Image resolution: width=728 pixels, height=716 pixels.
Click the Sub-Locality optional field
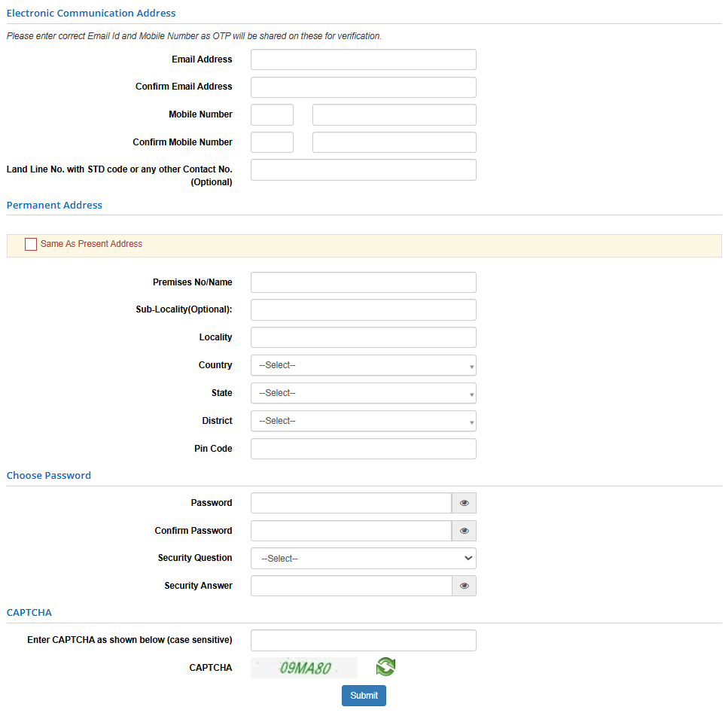point(363,310)
